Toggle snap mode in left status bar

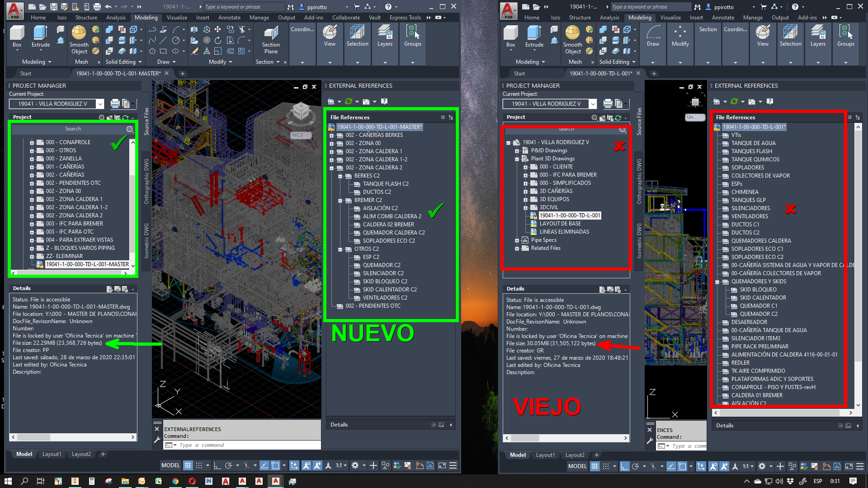click(x=198, y=465)
